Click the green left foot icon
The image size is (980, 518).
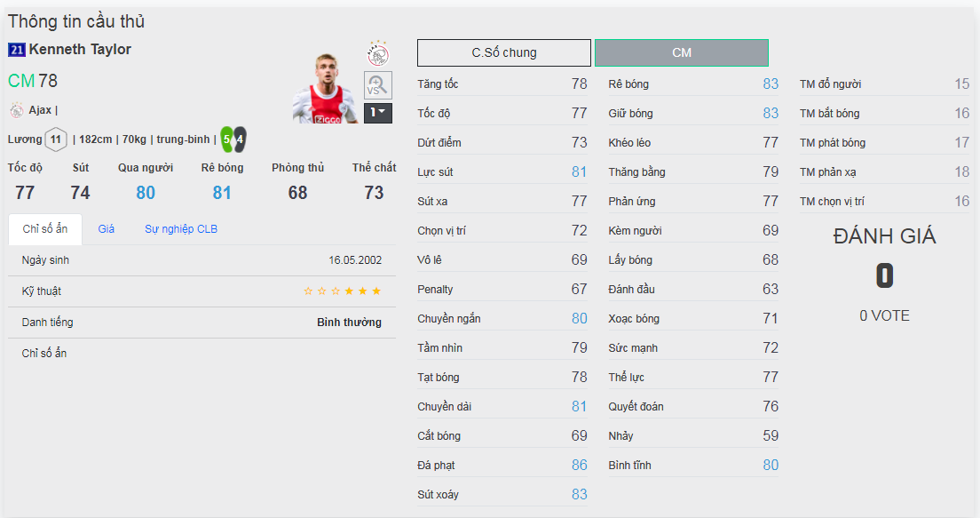pyautogui.click(x=227, y=139)
